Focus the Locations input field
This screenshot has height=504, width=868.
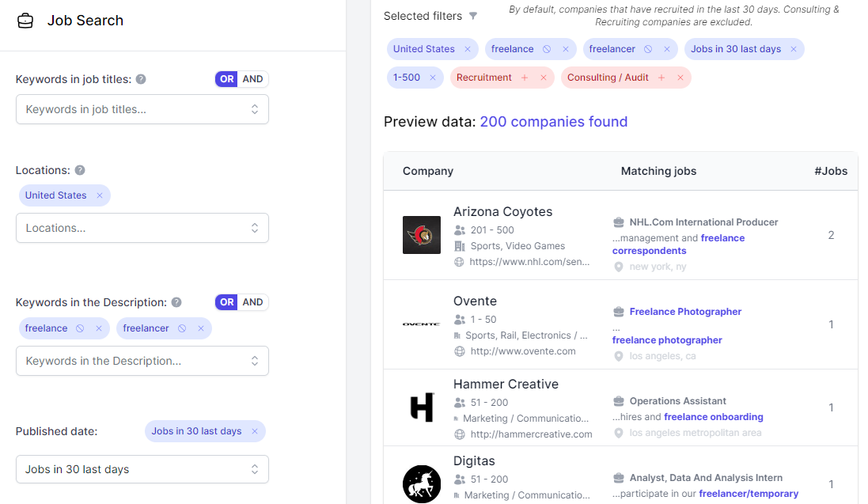click(x=142, y=228)
